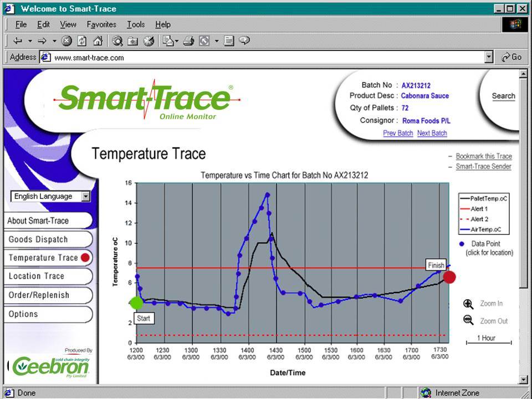
Task: Open the File menu
Action: click(x=21, y=24)
